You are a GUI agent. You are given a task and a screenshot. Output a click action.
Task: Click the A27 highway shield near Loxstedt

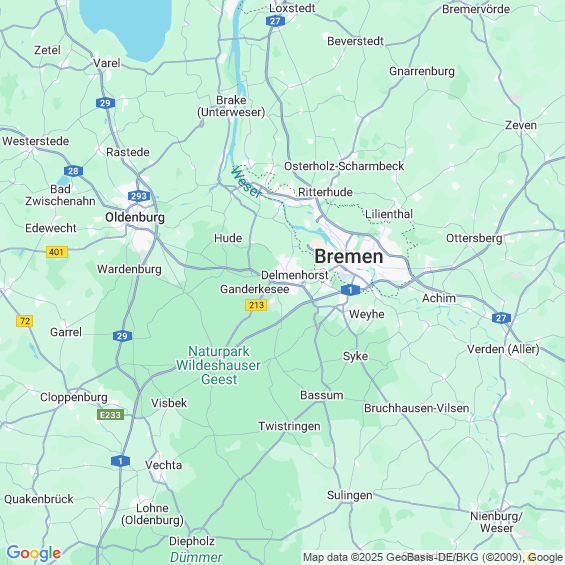tap(275, 21)
